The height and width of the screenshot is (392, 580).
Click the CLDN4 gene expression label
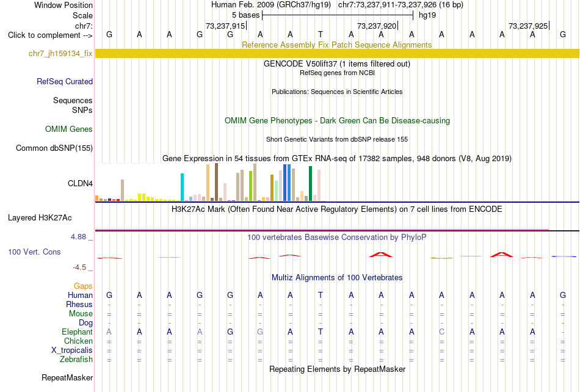pos(80,183)
